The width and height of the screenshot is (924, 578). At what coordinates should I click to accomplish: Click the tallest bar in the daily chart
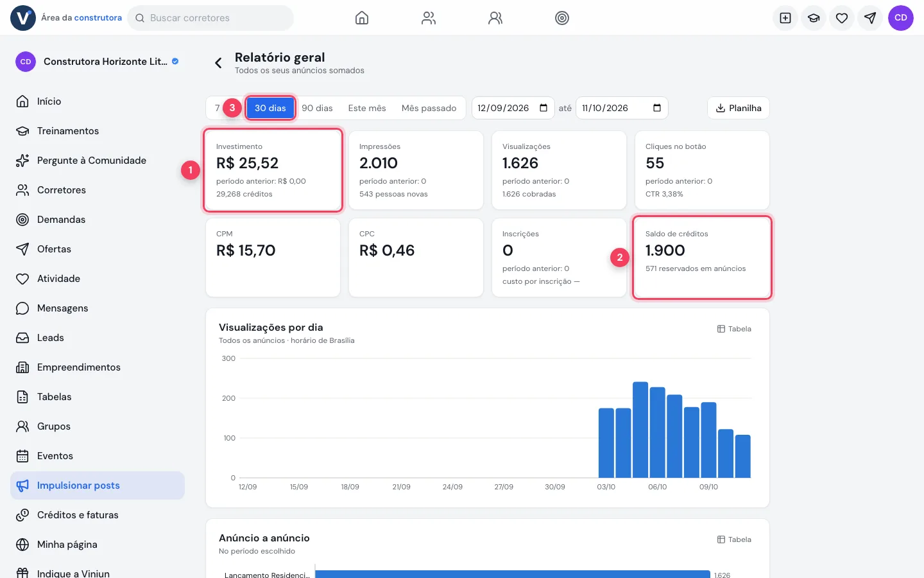point(640,430)
